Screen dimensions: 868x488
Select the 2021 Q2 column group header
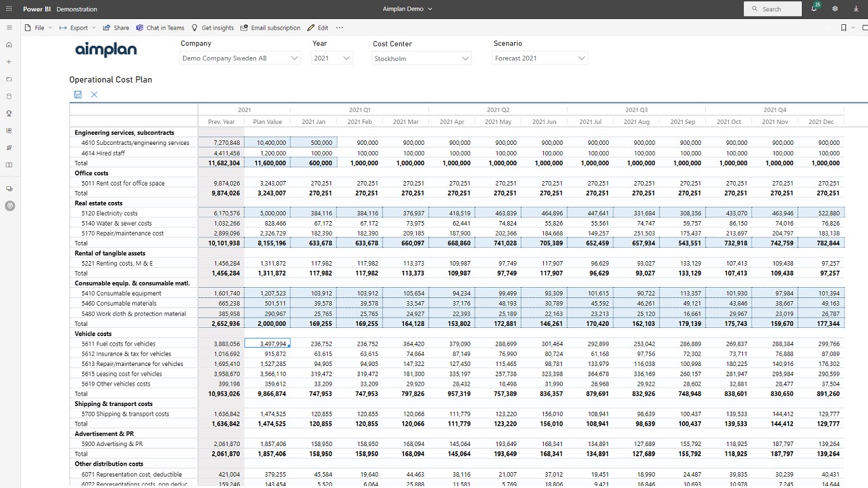click(498, 110)
